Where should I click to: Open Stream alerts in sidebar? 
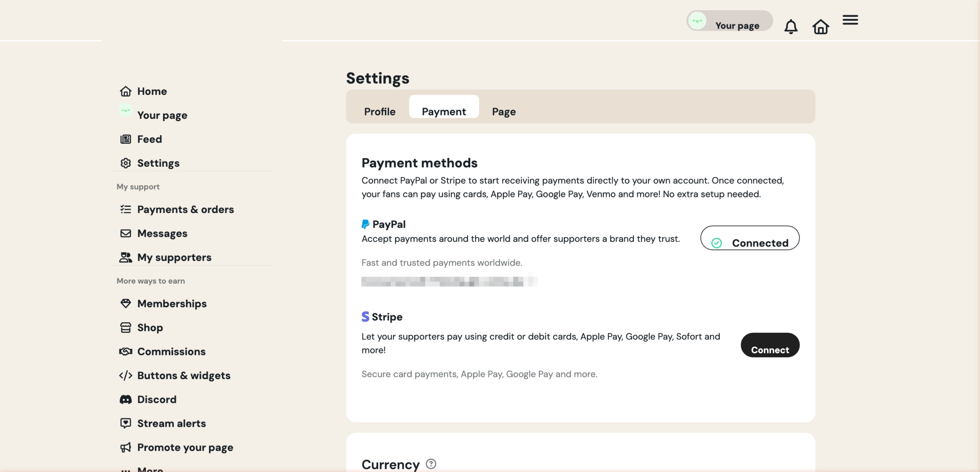tap(171, 423)
